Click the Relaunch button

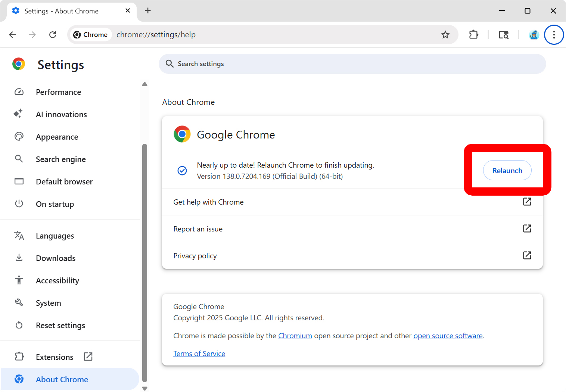(507, 170)
